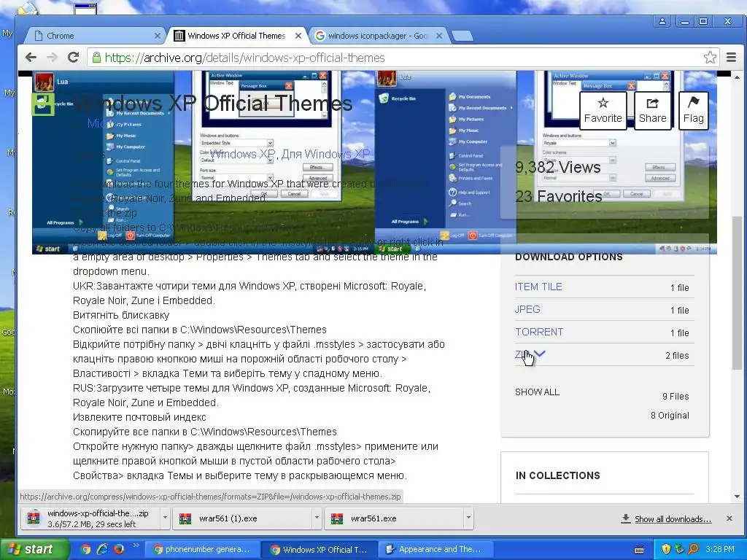Viewport: 747px width, 560px height.
Task: Open dropdown arrow for the zip download
Action: [x=165, y=518]
